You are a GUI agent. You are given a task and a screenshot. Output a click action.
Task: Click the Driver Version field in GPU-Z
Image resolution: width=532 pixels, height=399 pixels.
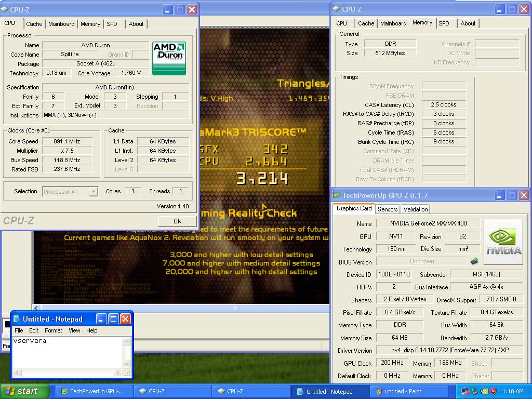pyautogui.click(x=449, y=350)
